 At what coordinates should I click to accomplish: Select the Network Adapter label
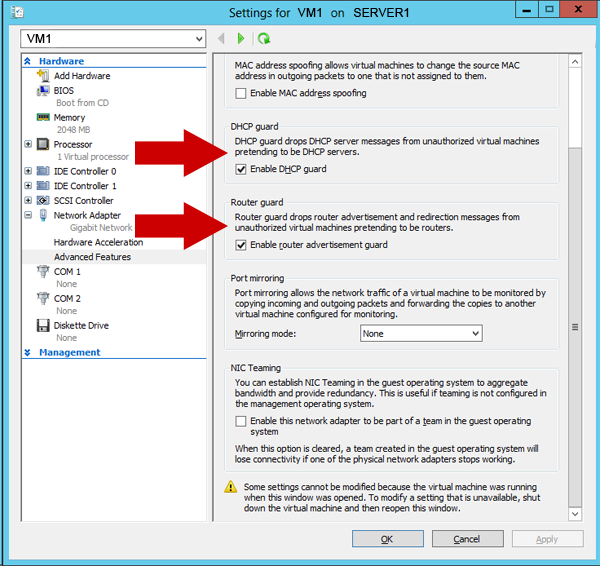[x=87, y=215]
